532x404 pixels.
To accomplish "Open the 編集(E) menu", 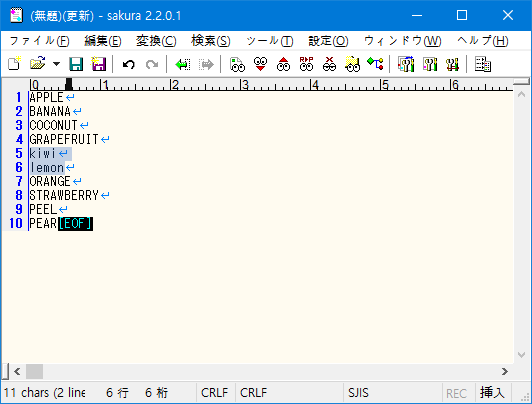I will pos(103,41).
